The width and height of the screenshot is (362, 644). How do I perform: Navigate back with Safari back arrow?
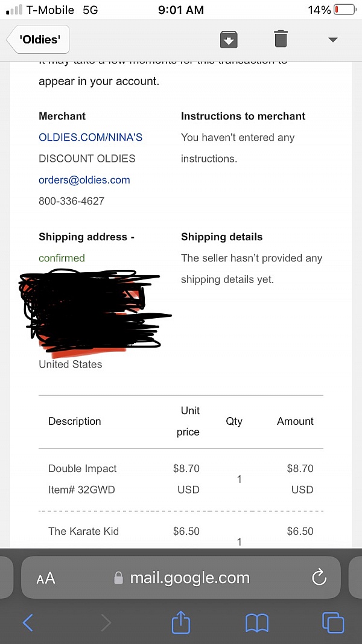tap(28, 622)
